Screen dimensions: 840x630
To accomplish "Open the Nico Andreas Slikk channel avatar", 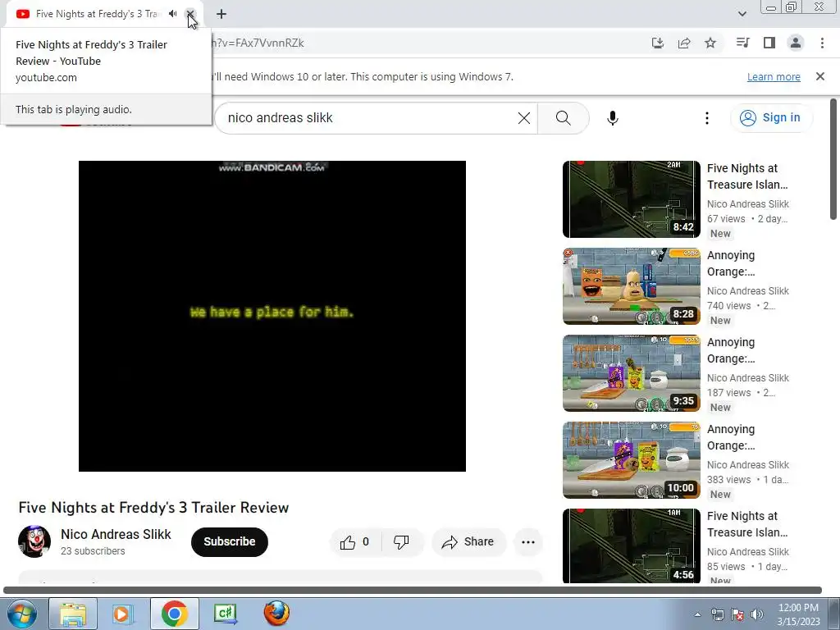I will click(x=34, y=541).
